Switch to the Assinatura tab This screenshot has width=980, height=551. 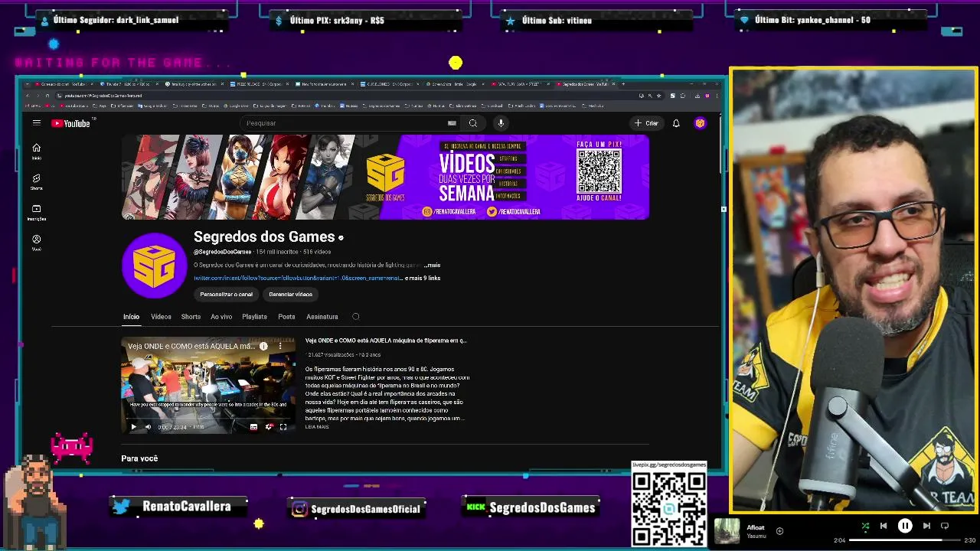[322, 317]
